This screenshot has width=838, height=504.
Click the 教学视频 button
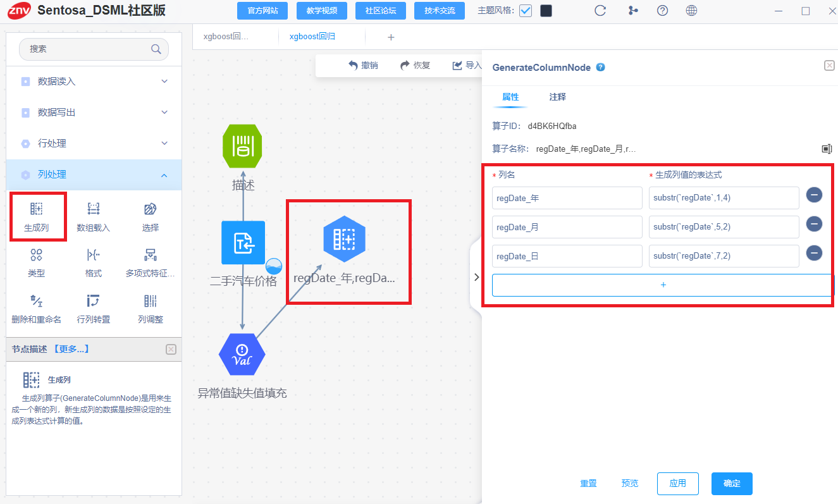(321, 11)
